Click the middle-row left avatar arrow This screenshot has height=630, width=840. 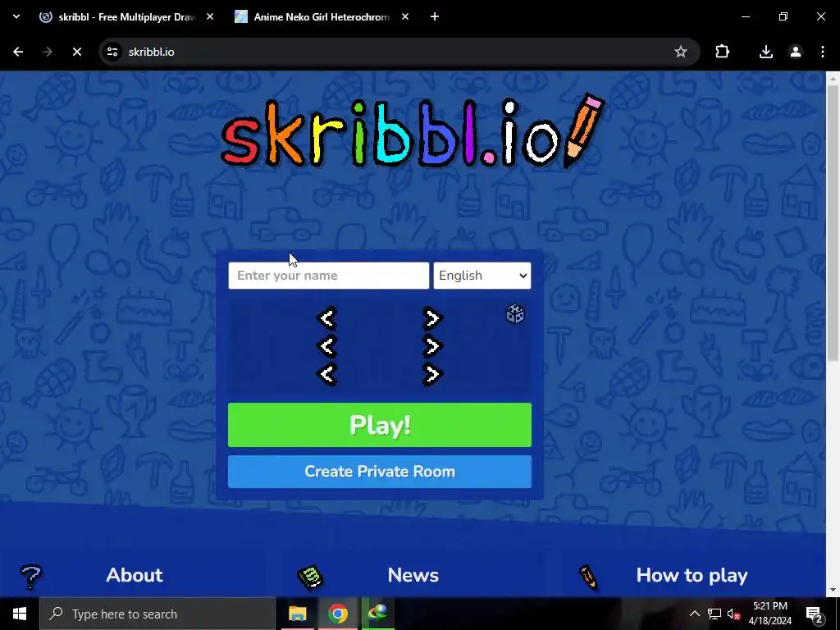click(x=327, y=346)
